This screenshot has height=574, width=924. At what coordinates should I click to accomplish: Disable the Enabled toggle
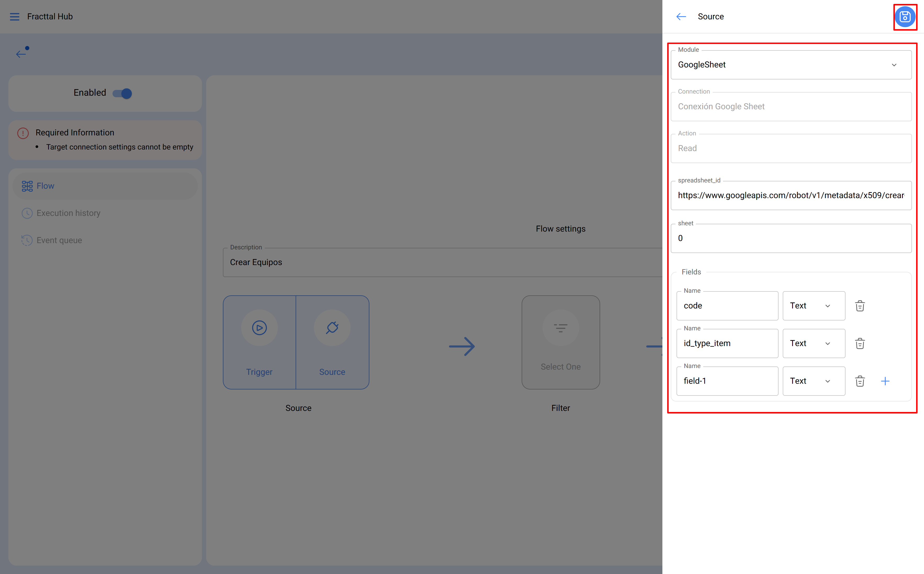point(122,93)
